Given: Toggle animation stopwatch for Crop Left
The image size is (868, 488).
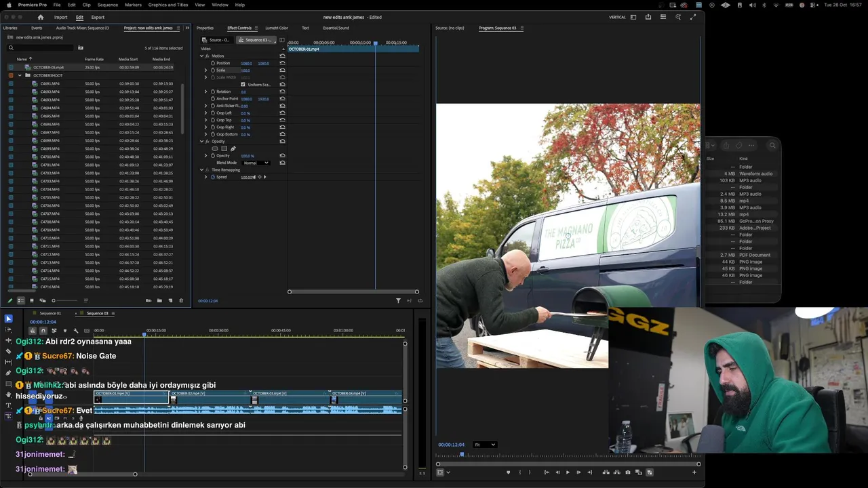Looking at the screenshot, I should point(213,113).
